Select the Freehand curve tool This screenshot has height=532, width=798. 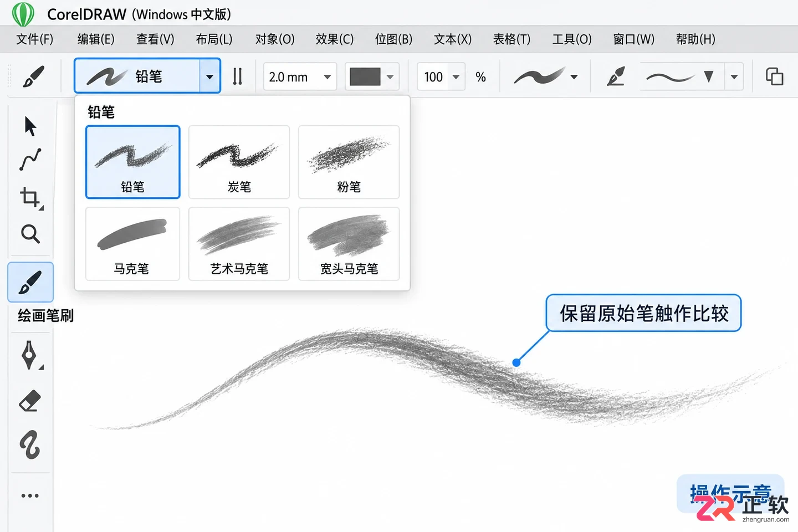[x=30, y=160]
